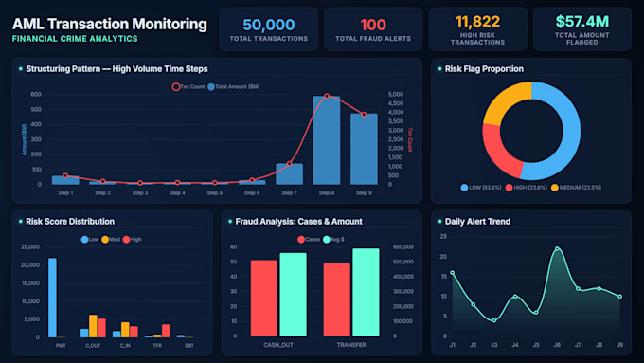Click the Daily Alert Trend point at J3

point(494,320)
